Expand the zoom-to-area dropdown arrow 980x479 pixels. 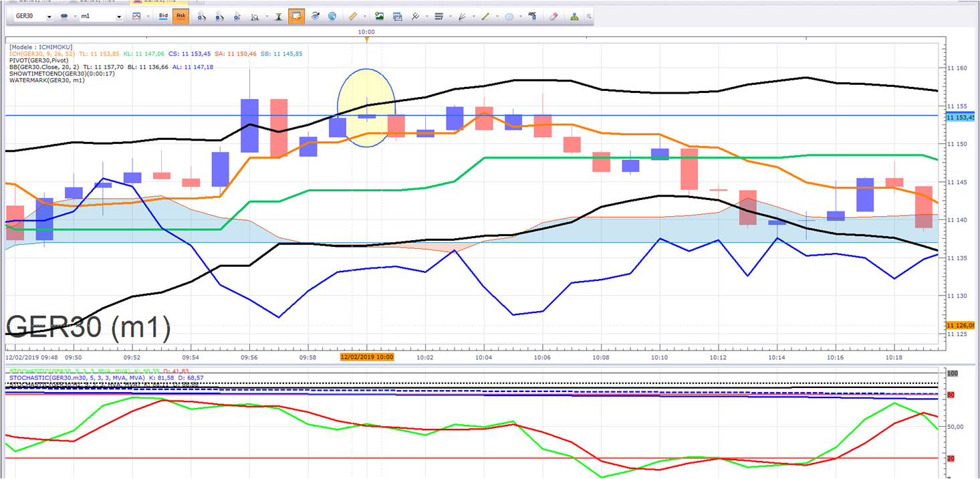[x=266, y=17]
